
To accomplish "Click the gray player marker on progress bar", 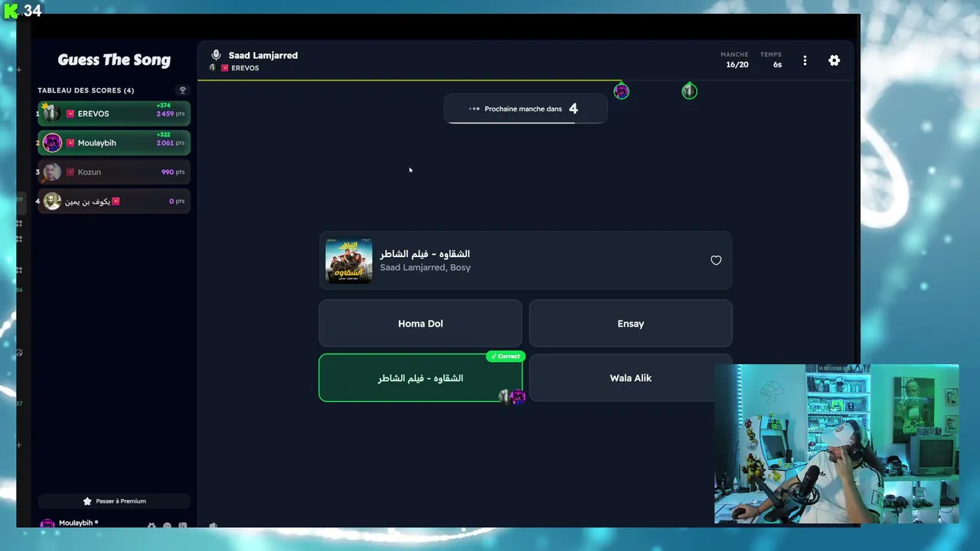I will click(x=689, y=92).
